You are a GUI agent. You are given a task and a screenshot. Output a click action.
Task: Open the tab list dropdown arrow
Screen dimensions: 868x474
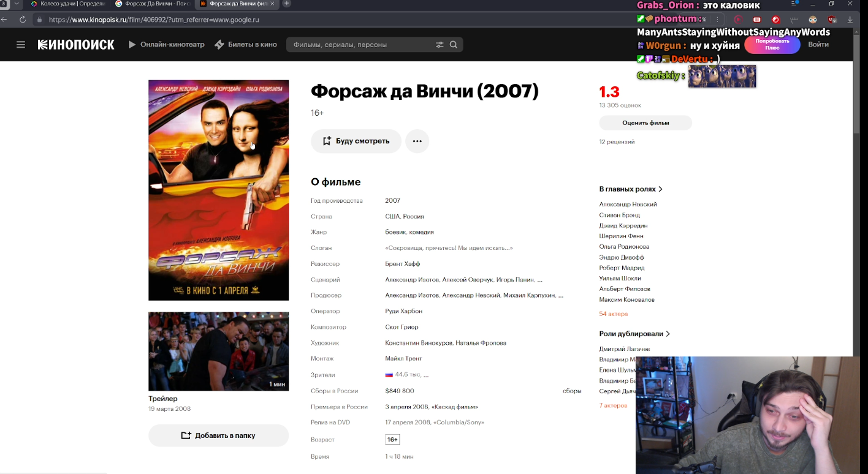coord(17,4)
